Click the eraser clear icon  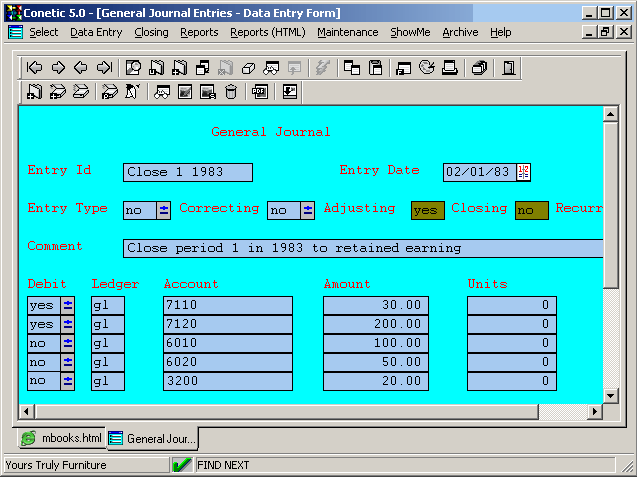point(246,68)
